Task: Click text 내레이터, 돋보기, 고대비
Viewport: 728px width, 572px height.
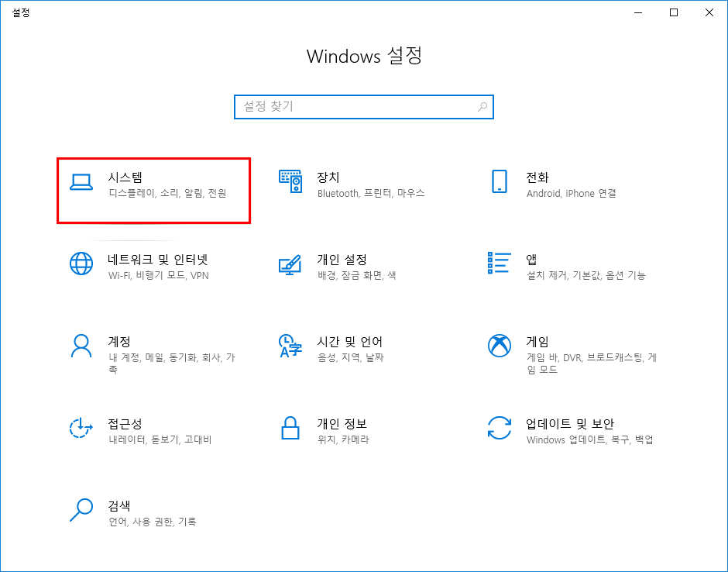Action: click(160, 439)
